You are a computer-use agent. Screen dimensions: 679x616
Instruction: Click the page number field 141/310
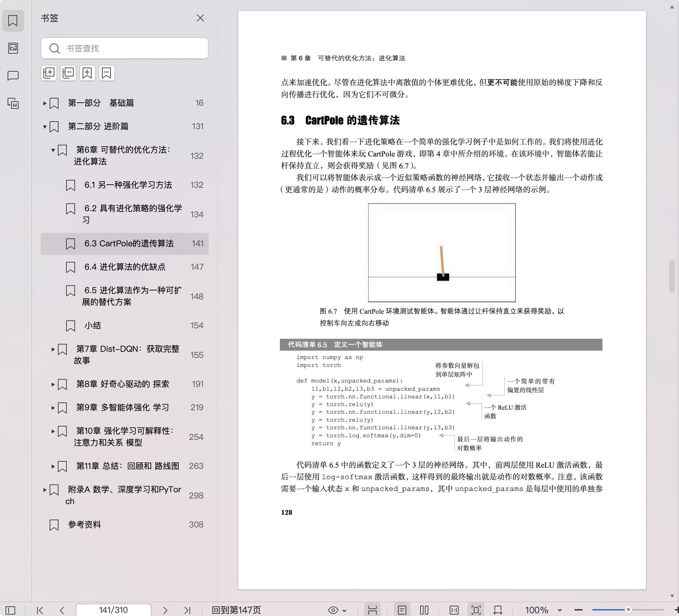[x=113, y=610]
